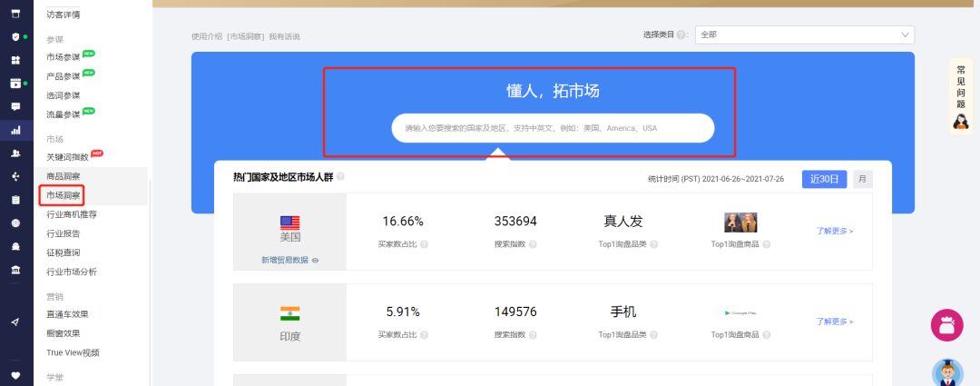Viewport: 980px width, 386px height.
Task: Open the globe icon in left rail
Action: [x=16, y=223]
